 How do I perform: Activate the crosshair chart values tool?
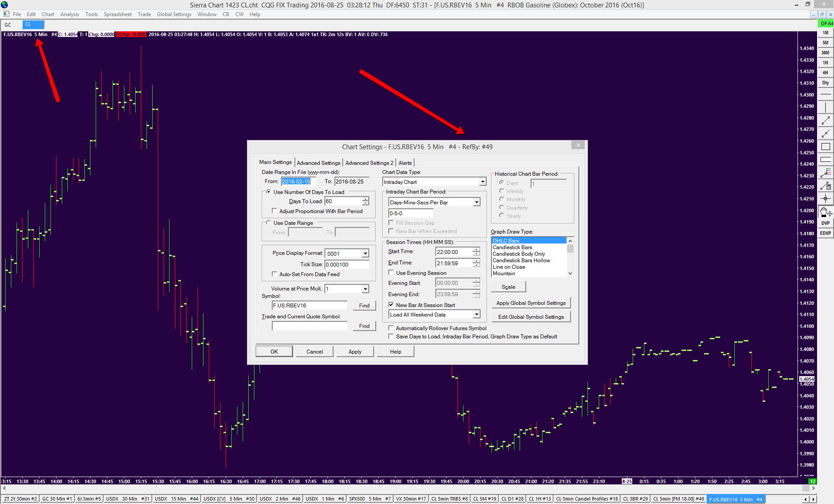[x=825, y=199]
